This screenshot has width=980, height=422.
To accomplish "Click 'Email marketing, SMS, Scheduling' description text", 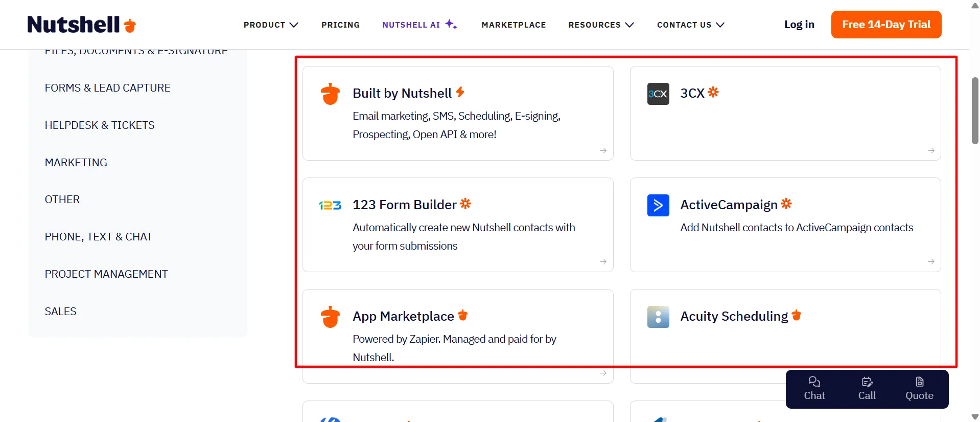I will point(456,125).
